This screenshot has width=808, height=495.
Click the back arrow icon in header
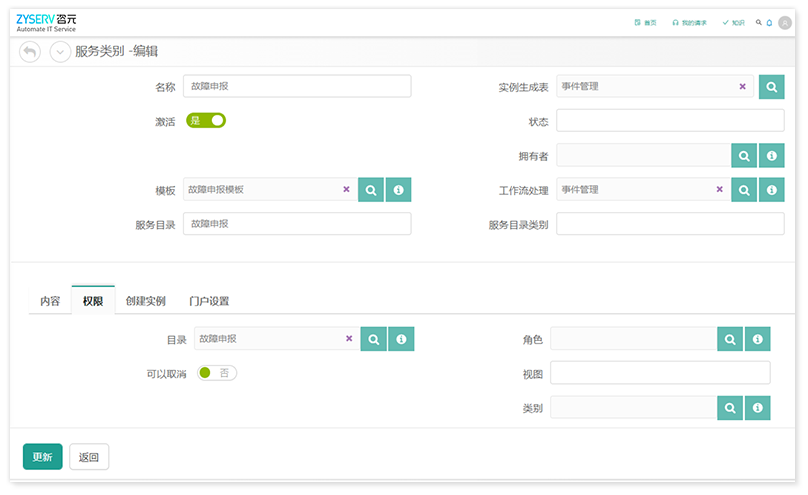(x=30, y=52)
